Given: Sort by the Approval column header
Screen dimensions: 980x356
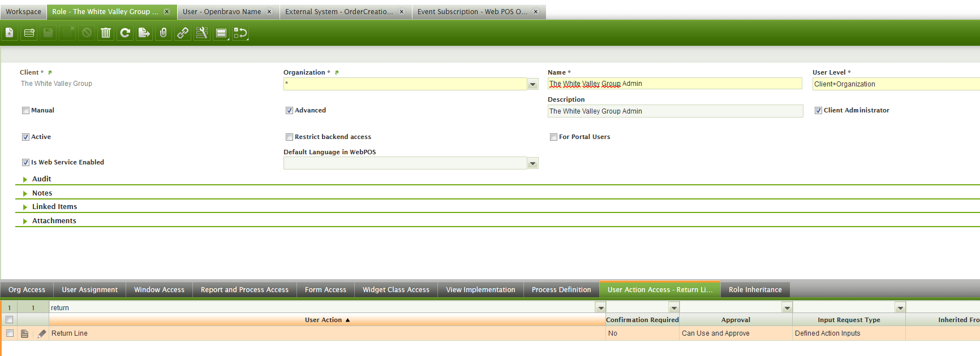Looking at the screenshot, I should point(736,320).
